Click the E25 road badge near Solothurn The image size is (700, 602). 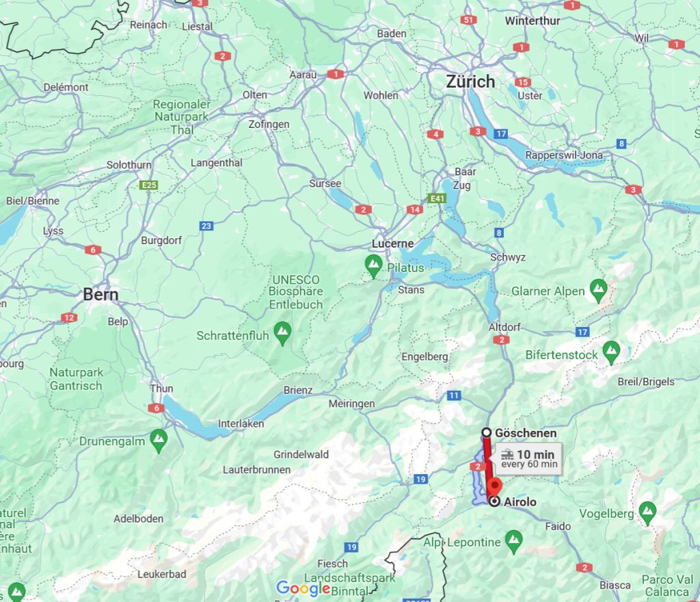(148, 185)
